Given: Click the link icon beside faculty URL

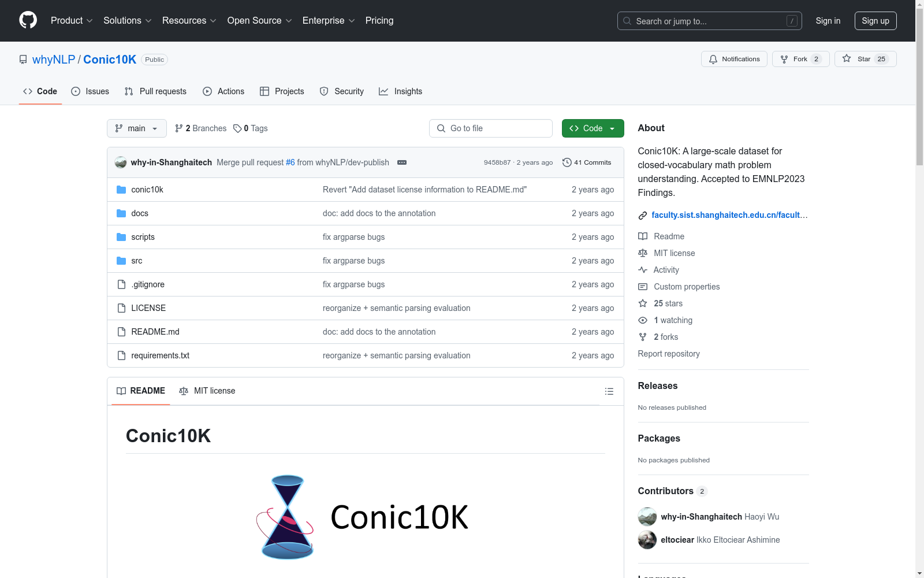Looking at the screenshot, I should click(x=643, y=216).
